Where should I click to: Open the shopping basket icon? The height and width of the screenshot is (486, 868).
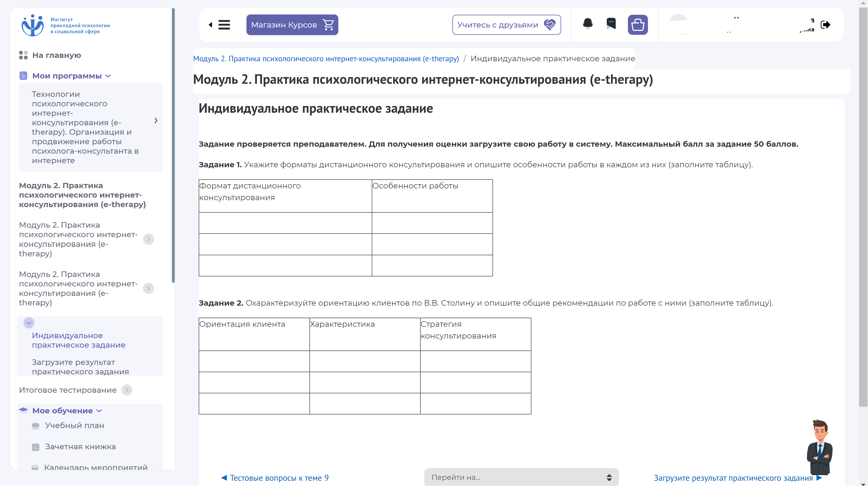pos(638,24)
